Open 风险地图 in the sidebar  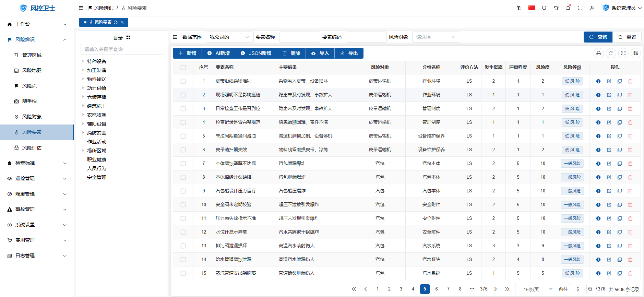click(32, 71)
